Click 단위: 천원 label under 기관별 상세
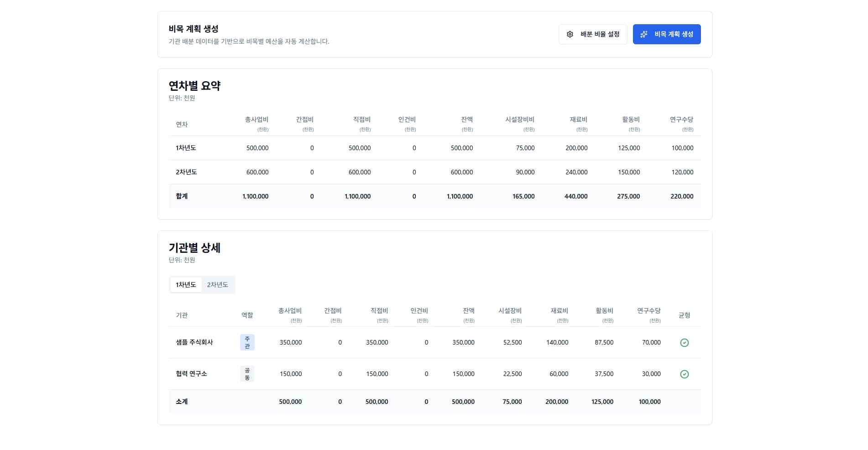 (182, 260)
